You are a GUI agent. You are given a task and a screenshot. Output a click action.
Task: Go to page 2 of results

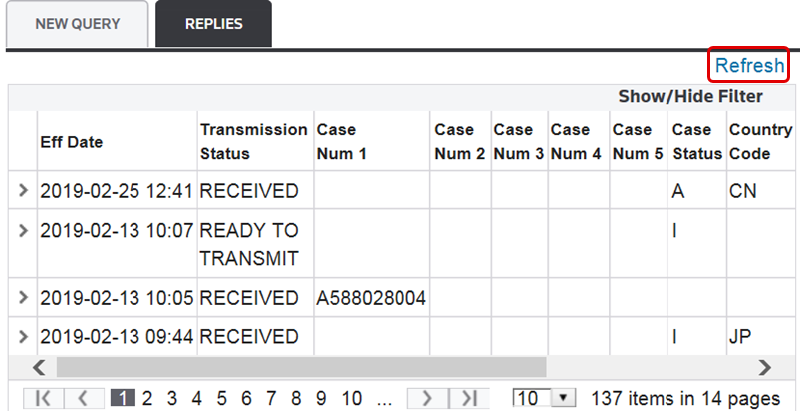(x=147, y=398)
